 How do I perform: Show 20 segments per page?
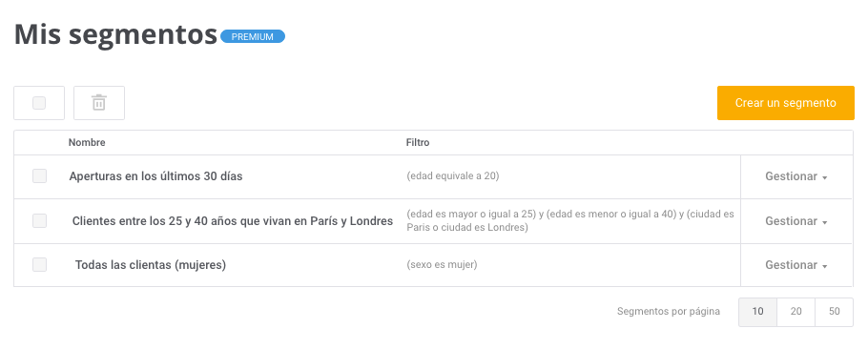click(x=796, y=312)
